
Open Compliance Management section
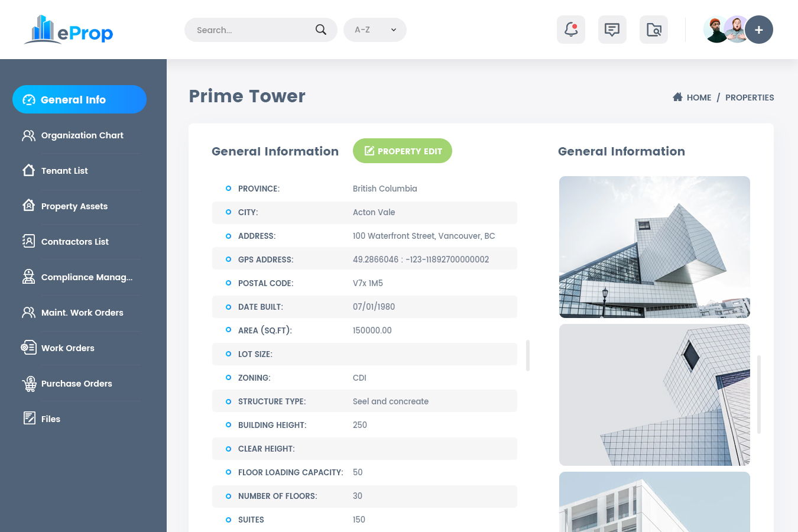click(x=28, y=277)
